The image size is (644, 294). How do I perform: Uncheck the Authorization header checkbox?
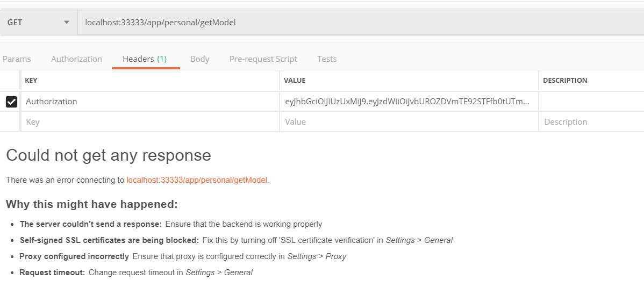click(x=11, y=102)
